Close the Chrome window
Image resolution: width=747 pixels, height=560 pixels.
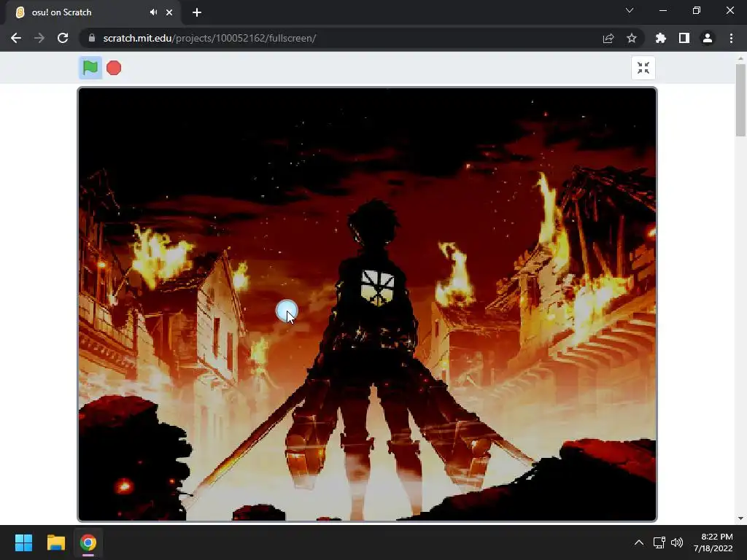729,10
